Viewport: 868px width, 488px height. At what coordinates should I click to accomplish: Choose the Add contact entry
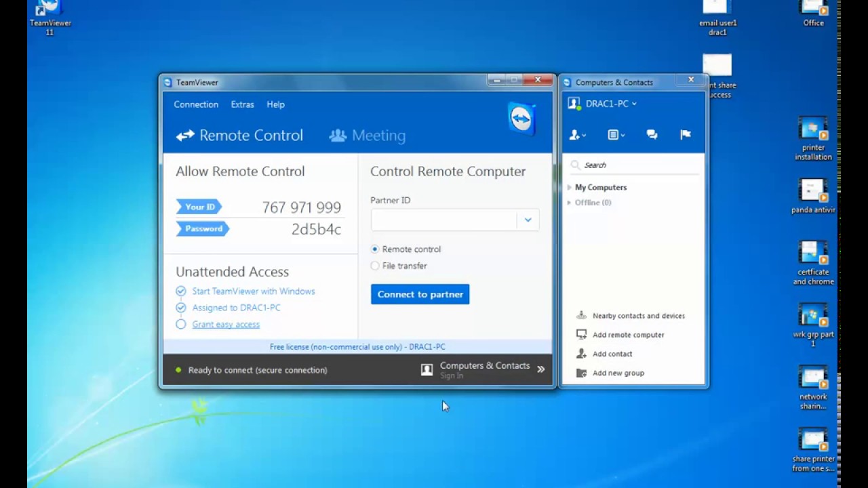coord(612,354)
